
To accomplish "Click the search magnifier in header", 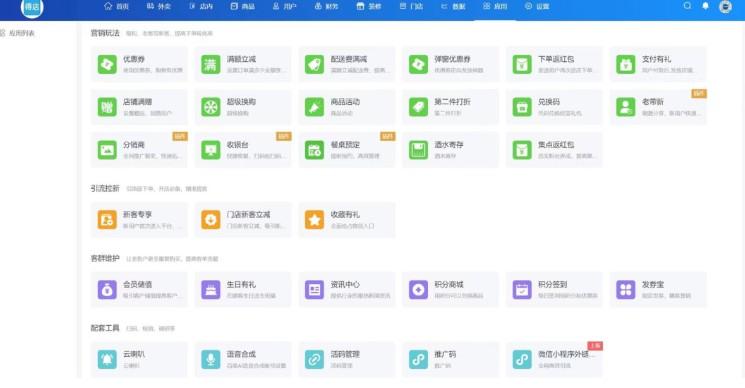I will tap(688, 6).
